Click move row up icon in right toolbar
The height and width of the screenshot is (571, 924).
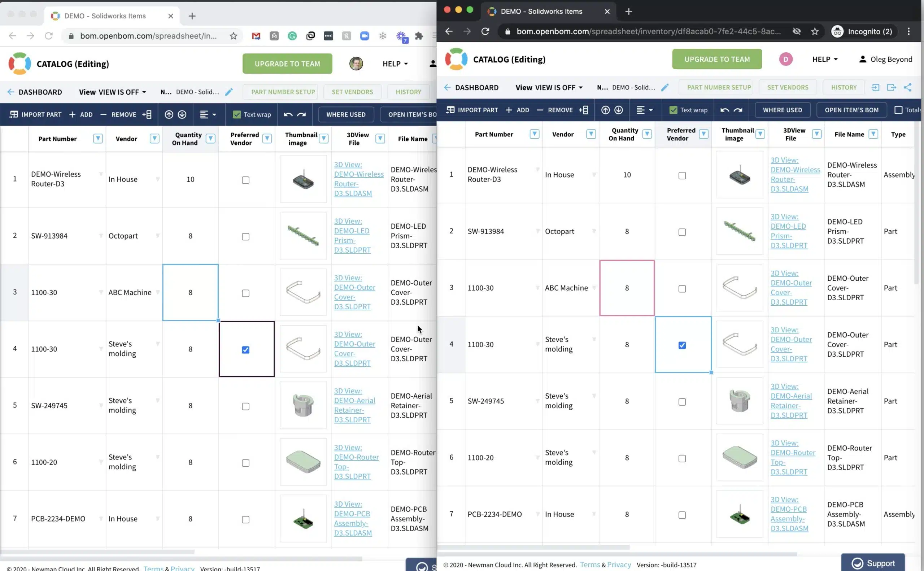pyautogui.click(x=605, y=110)
